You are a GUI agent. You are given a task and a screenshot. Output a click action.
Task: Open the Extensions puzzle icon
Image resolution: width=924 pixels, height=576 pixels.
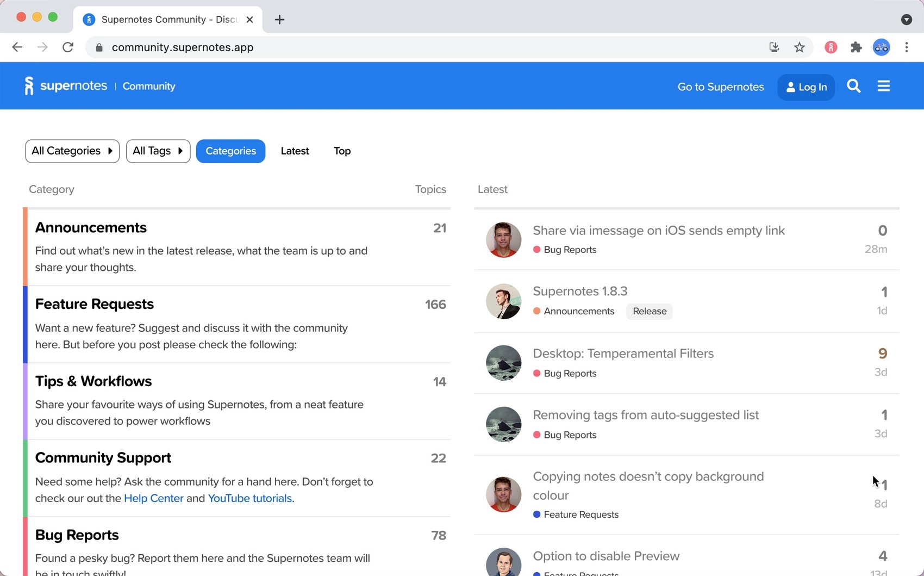point(856,47)
